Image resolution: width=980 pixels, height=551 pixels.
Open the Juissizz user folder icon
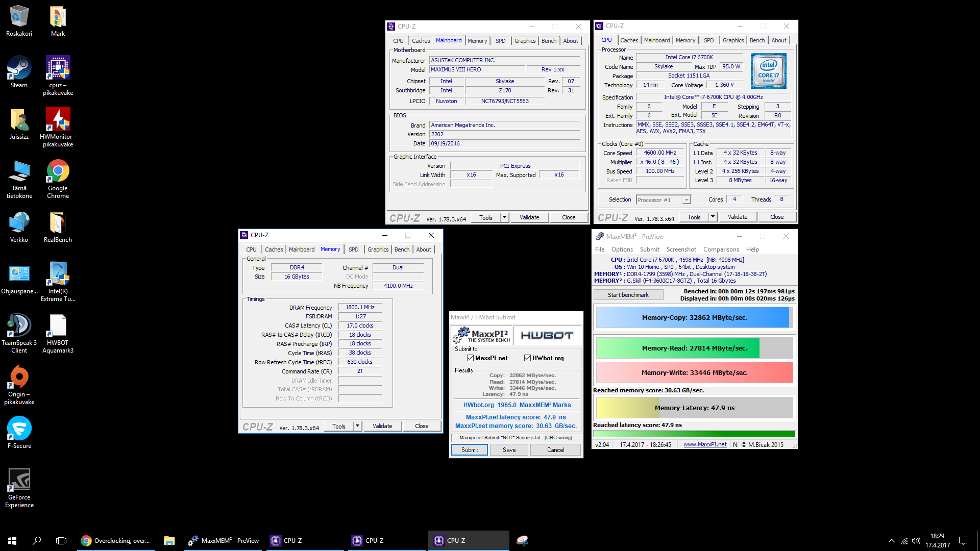click(19, 123)
